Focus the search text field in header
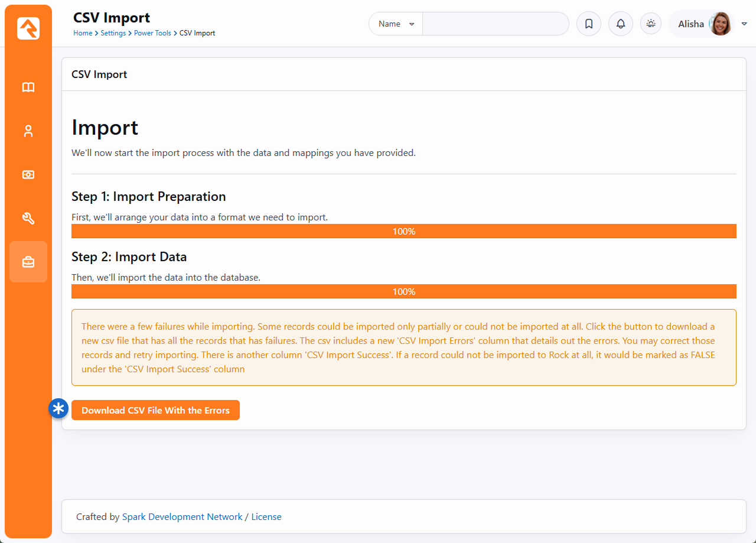 tap(495, 24)
